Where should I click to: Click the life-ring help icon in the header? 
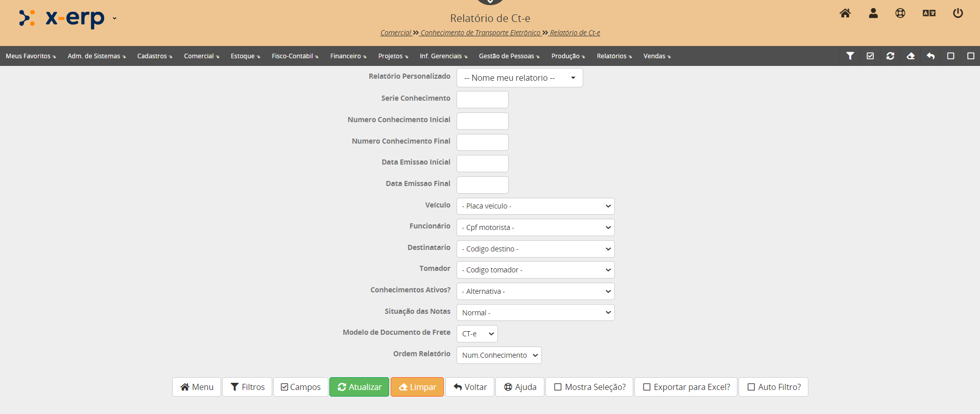(900, 13)
